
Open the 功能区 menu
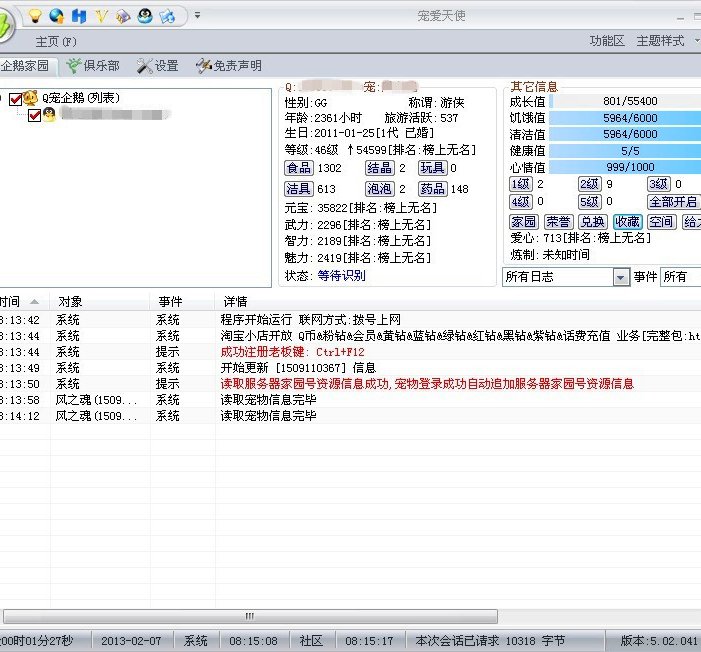click(607, 41)
